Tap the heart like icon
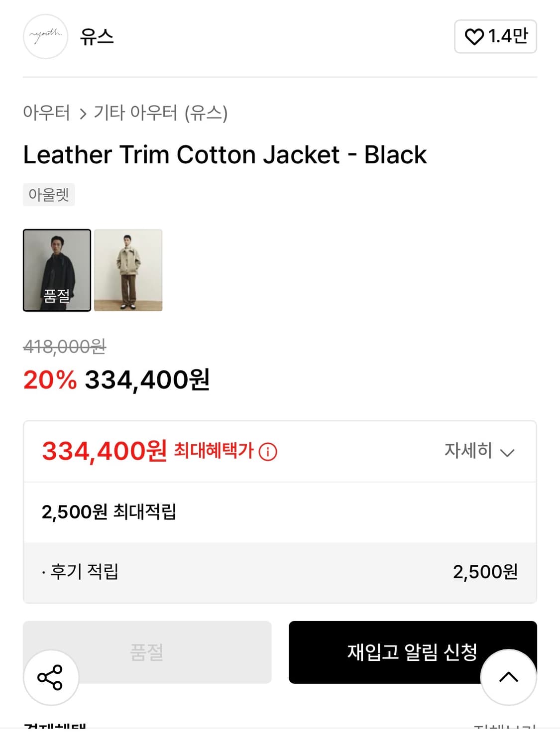Image resolution: width=560 pixels, height=743 pixels. tap(474, 36)
